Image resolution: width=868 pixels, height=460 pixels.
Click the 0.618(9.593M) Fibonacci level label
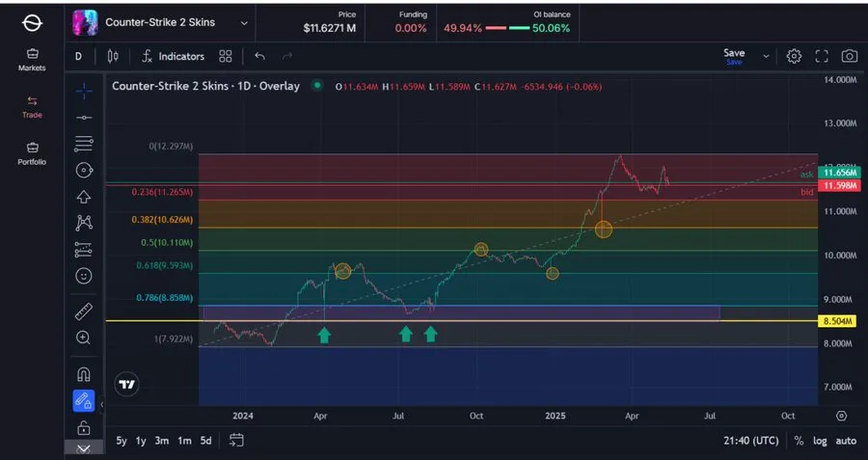[164, 266]
